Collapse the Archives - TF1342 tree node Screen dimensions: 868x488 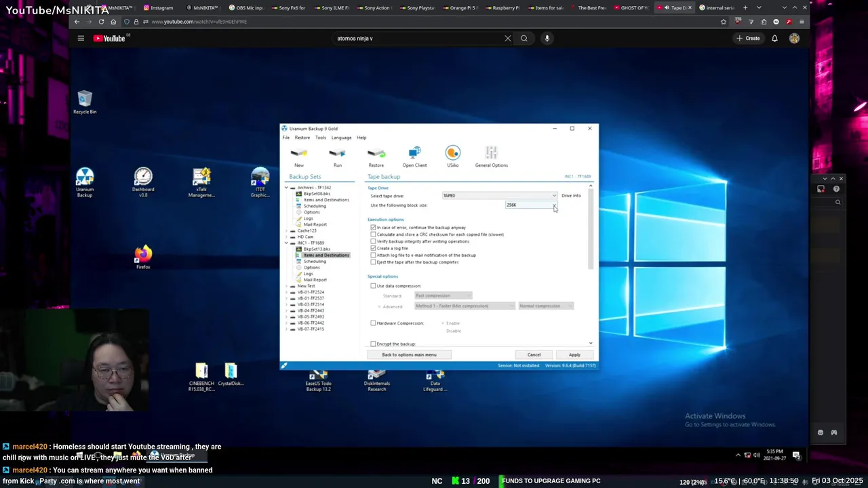click(x=286, y=188)
